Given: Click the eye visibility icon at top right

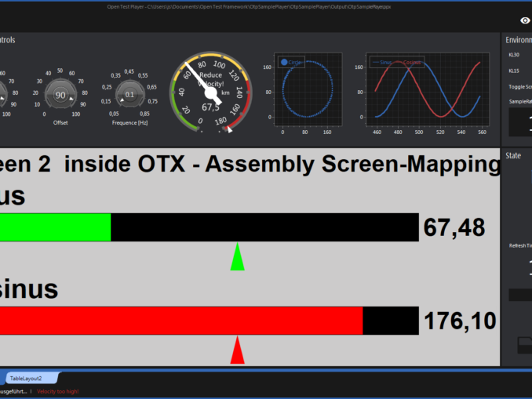Looking at the screenshot, I should click(525, 21).
